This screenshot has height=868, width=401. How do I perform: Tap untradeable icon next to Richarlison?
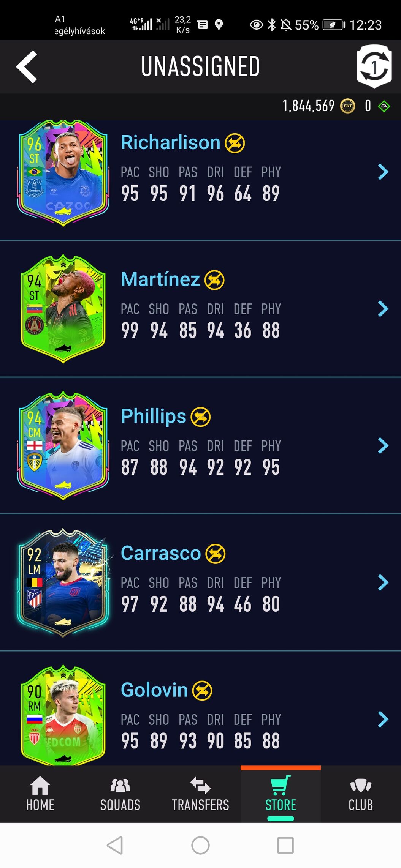[x=235, y=143]
